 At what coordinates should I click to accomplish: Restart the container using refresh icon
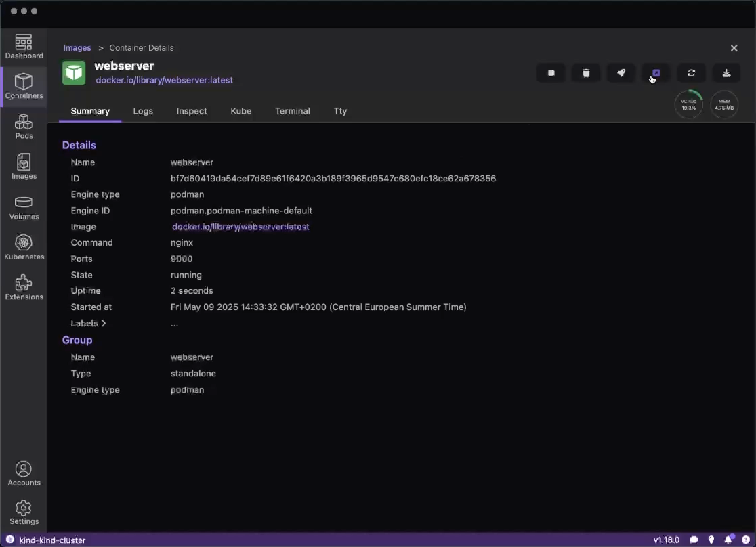(691, 73)
